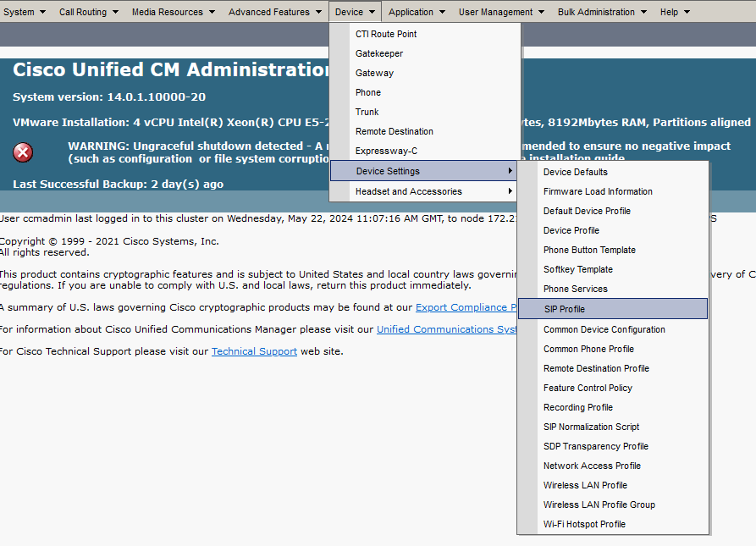Choose Remote Destination menu entry
Image resolution: width=756 pixels, height=546 pixels.
tap(425, 131)
